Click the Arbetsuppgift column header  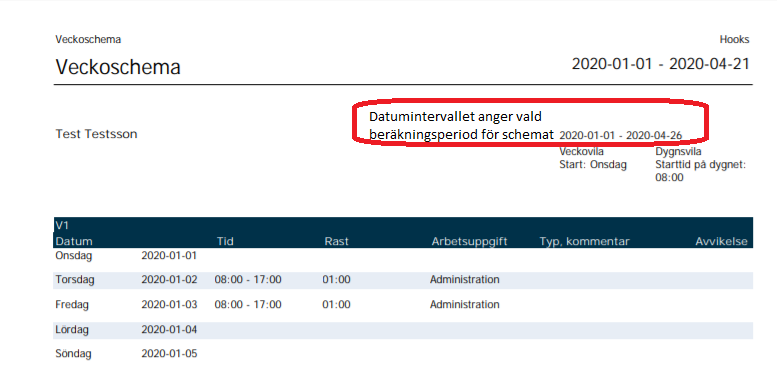coord(469,241)
